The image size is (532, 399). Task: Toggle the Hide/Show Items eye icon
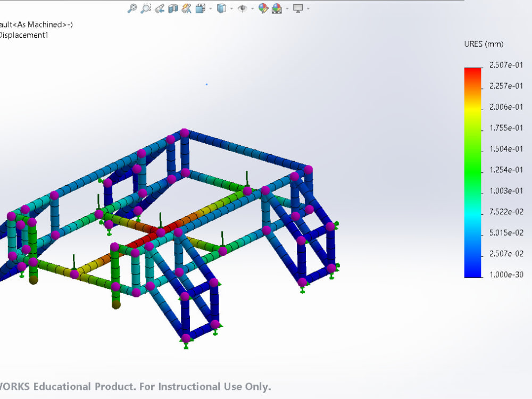(x=242, y=8)
